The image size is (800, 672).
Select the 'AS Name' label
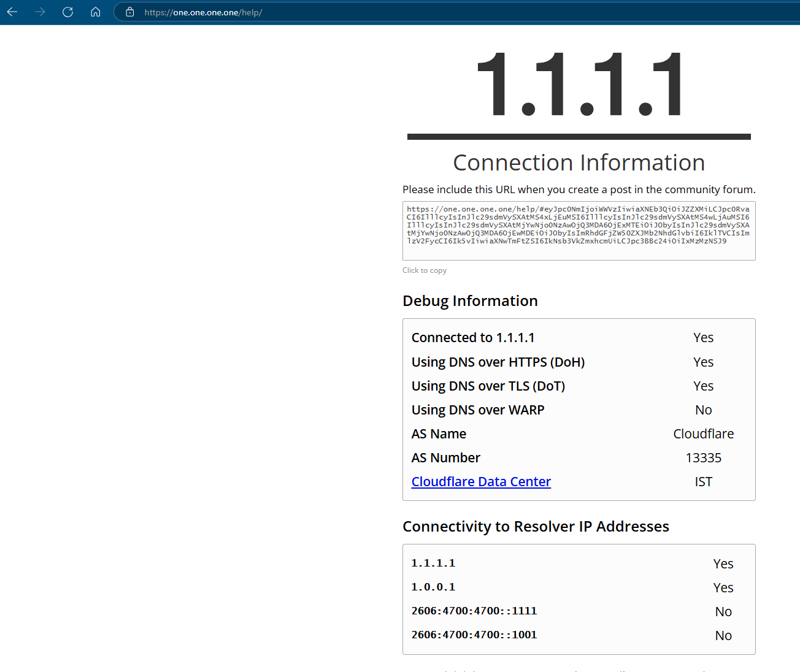(439, 434)
